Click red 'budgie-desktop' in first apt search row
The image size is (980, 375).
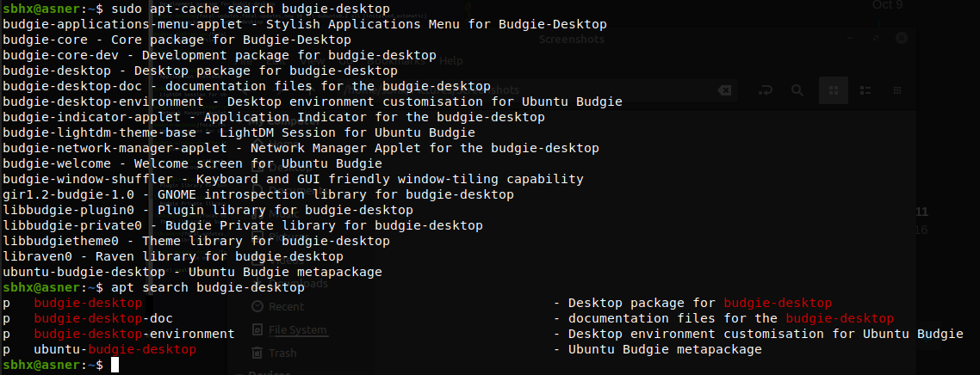[88, 304]
